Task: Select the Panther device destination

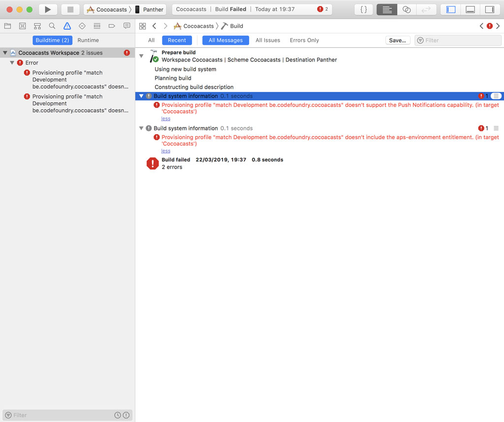Action: point(153,9)
